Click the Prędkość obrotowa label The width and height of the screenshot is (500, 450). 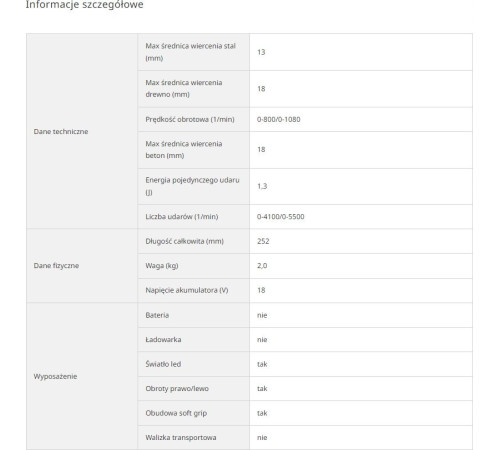coord(190,119)
